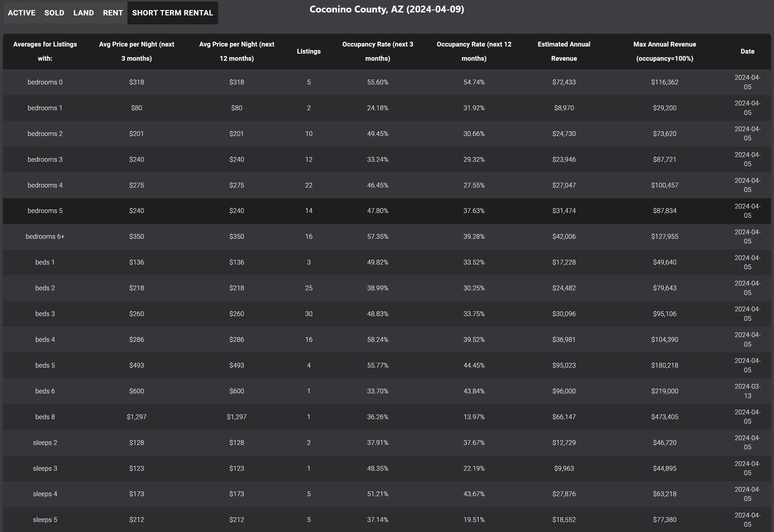
Task: Click Avg Price per Night 12 months header
Action: click(x=237, y=51)
